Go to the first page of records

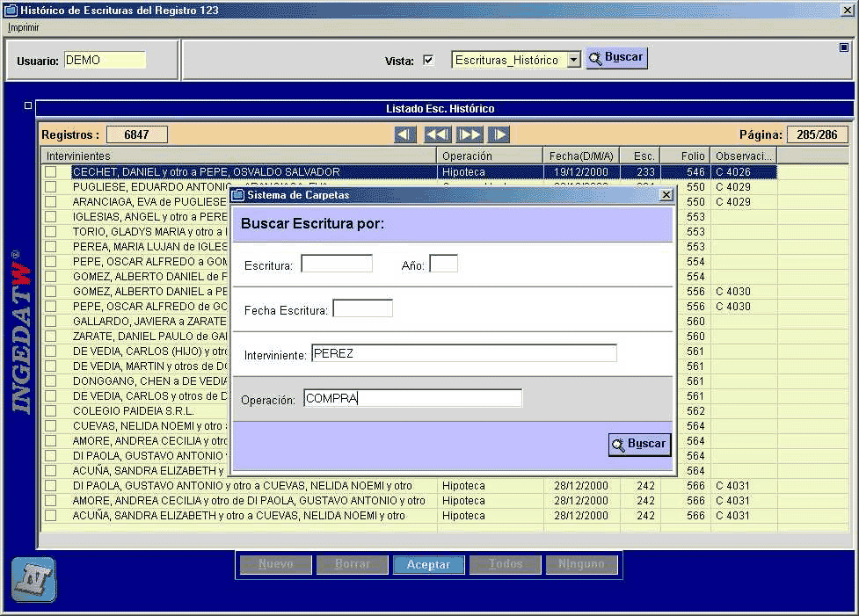(x=404, y=134)
